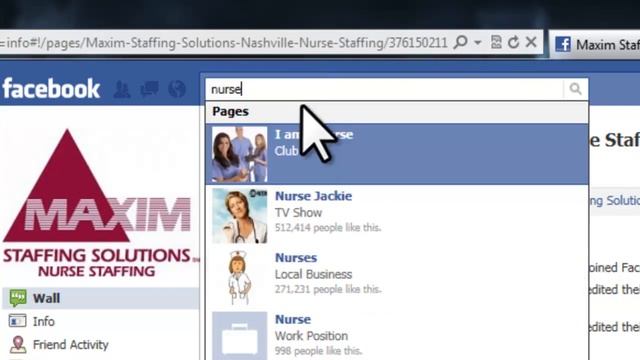The image size is (640, 360).
Task: Click the 998 people like this text
Action: click(x=318, y=351)
